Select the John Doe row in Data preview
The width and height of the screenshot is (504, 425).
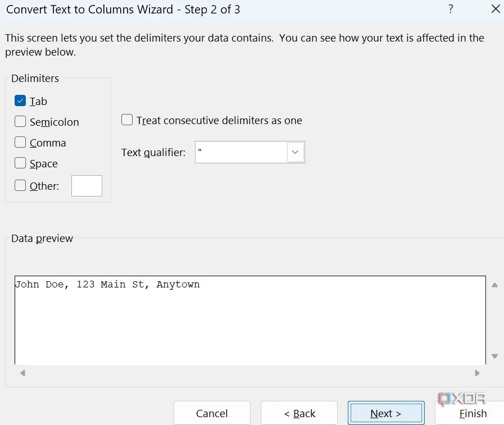(x=107, y=285)
